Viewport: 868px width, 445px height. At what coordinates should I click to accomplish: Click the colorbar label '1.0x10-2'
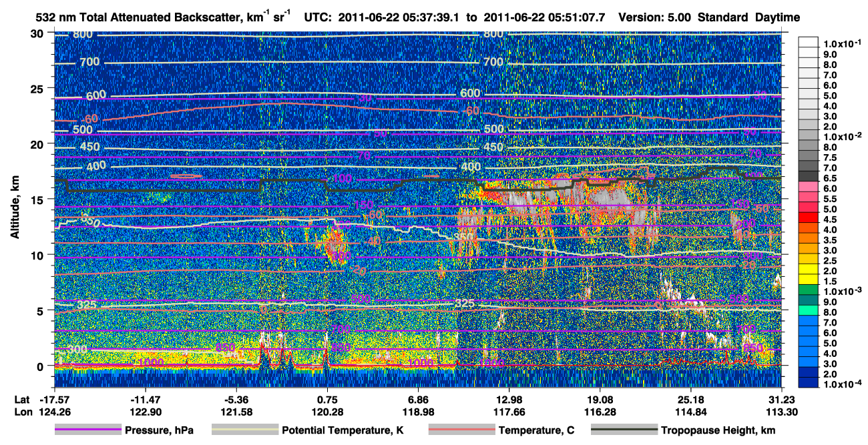(x=841, y=136)
